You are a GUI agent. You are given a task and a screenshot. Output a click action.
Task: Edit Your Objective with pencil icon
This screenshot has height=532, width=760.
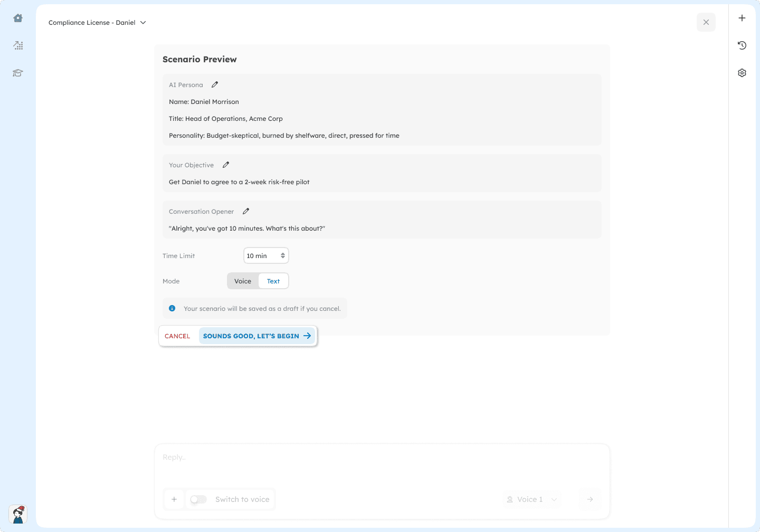pyautogui.click(x=226, y=165)
